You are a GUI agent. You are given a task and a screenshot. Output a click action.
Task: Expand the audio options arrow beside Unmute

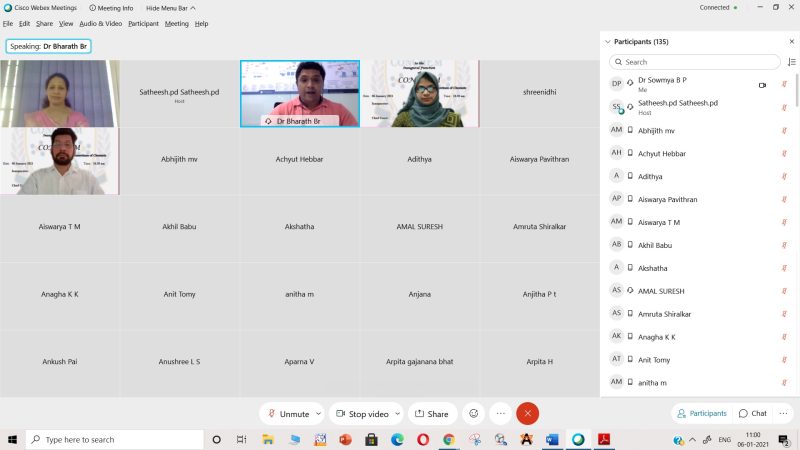(319, 413)
